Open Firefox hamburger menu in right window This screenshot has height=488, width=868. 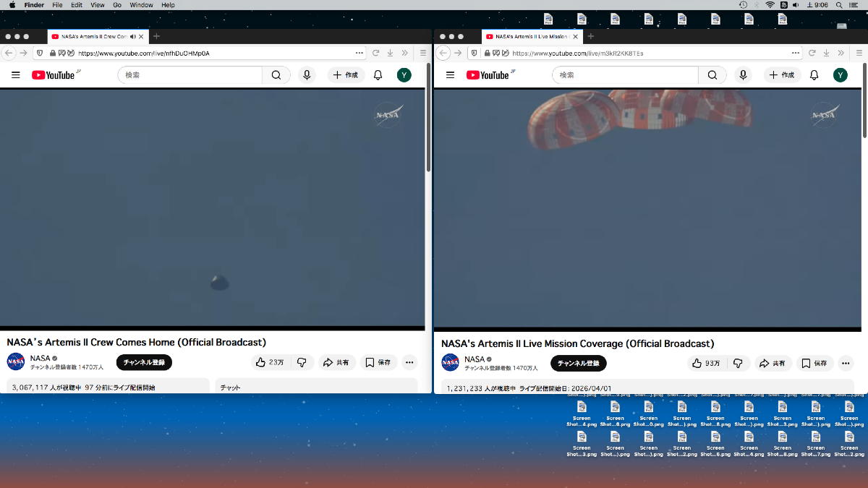coord(858,53)
